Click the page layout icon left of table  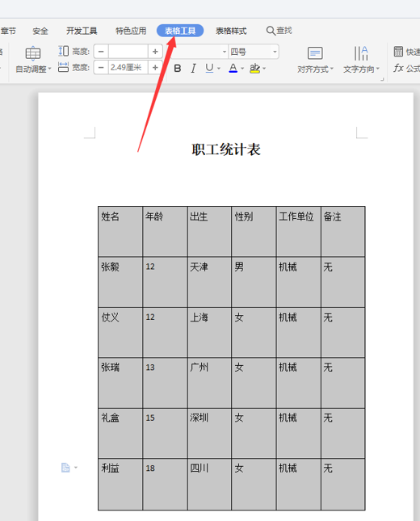(x=65, y=468)
